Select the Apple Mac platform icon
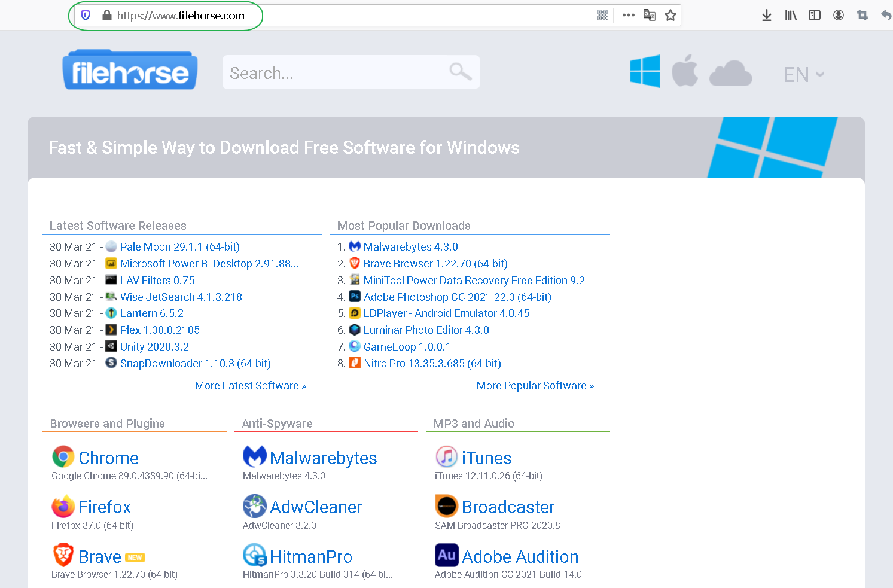The image size is (893, 588). 685,72
